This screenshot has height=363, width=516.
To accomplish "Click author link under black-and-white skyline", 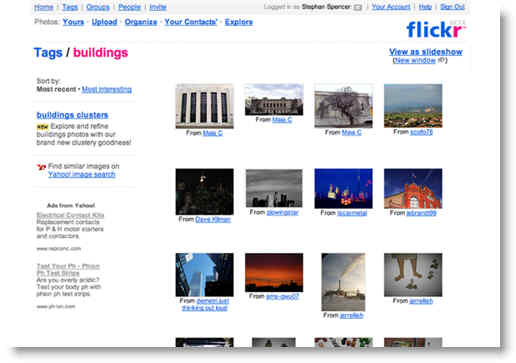I will pyautogui.click(x=282, y=212).
